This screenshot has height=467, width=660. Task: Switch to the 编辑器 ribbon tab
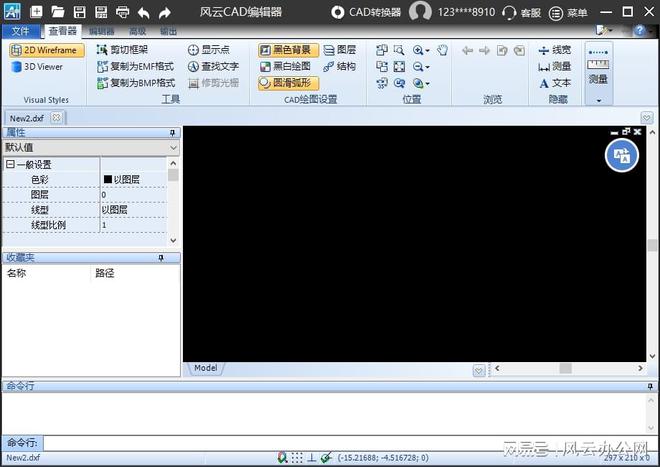pyautogui.click(x=101, y=31)
